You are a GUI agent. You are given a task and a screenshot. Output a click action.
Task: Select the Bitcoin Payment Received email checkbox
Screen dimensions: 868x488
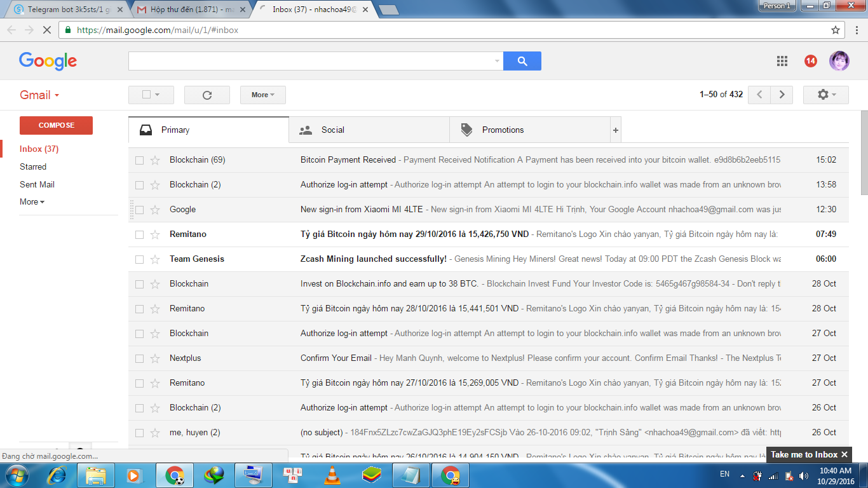click(139, 160)
